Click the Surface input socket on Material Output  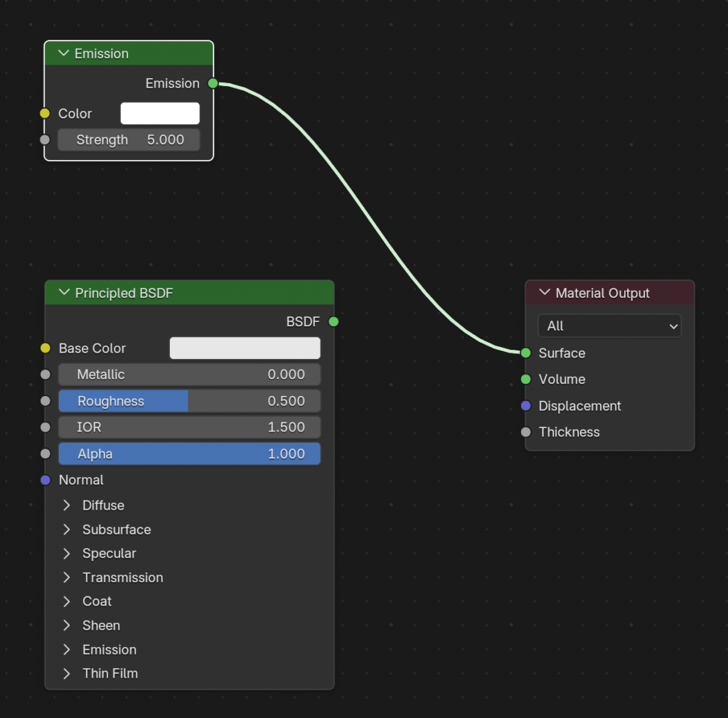pyautogui.click(x=525, y=353)
